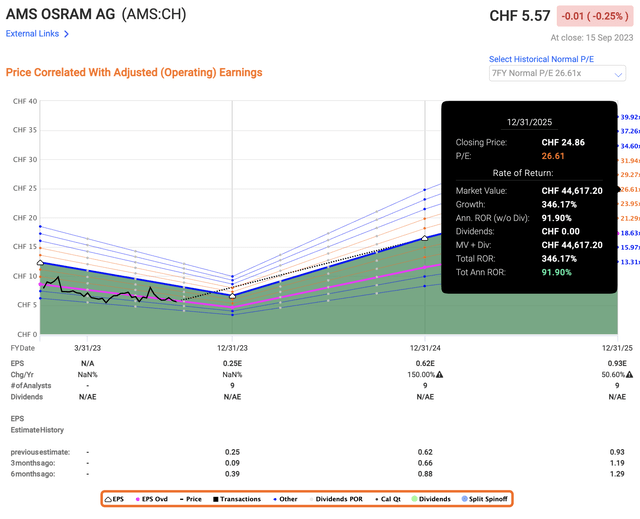Click the EPS triangle marker at 12/31/23
The image size is (640, 519).
pyautogui.click(x=232, y=296)
